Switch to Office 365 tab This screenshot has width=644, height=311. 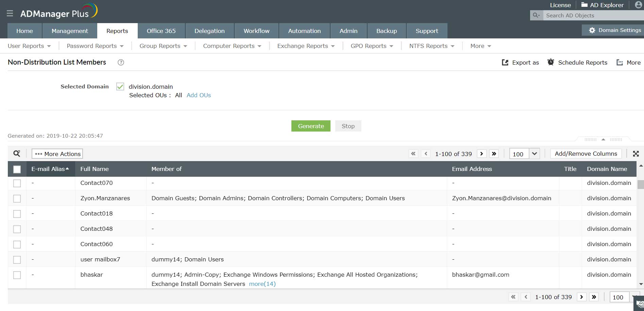pyautogui.click(x=161, y=31)
